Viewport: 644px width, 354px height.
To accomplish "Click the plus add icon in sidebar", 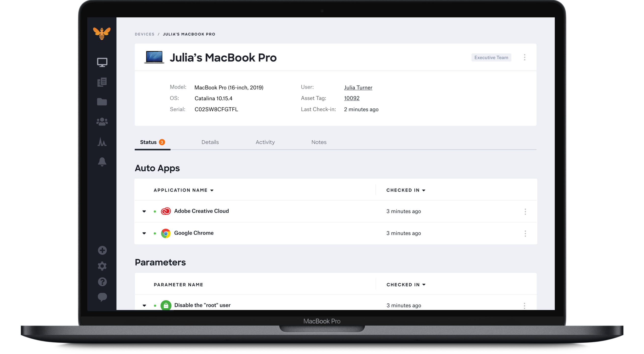I will [102, 251].
